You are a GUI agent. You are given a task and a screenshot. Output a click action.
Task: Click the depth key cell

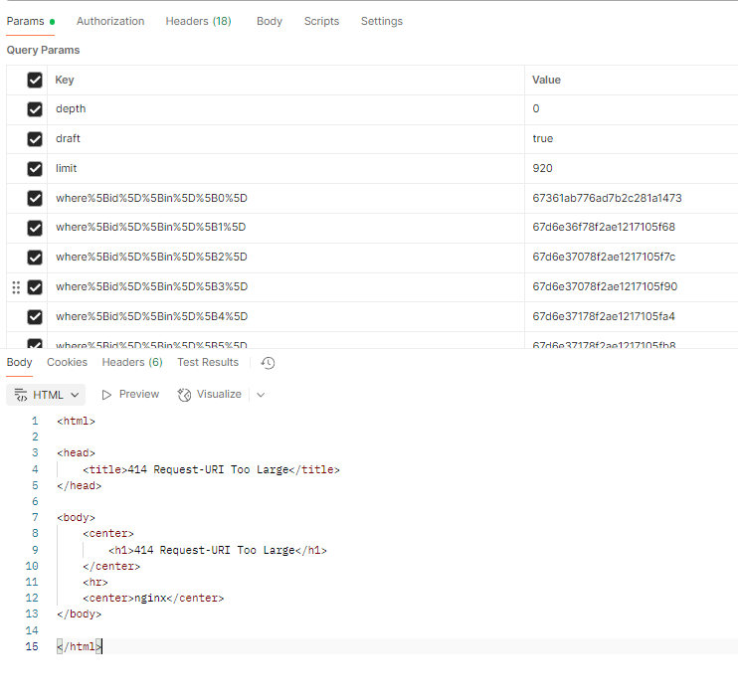tap(285, 109)
